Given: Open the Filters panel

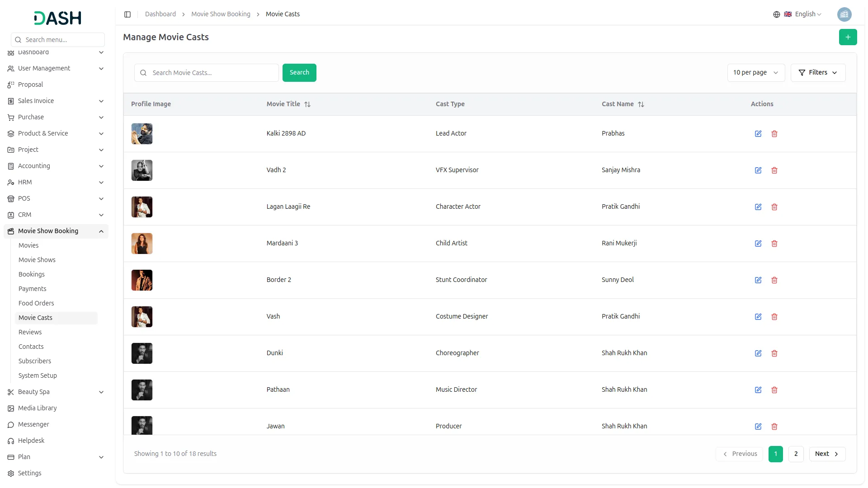Looking at the screenshot, I should 818,72.
